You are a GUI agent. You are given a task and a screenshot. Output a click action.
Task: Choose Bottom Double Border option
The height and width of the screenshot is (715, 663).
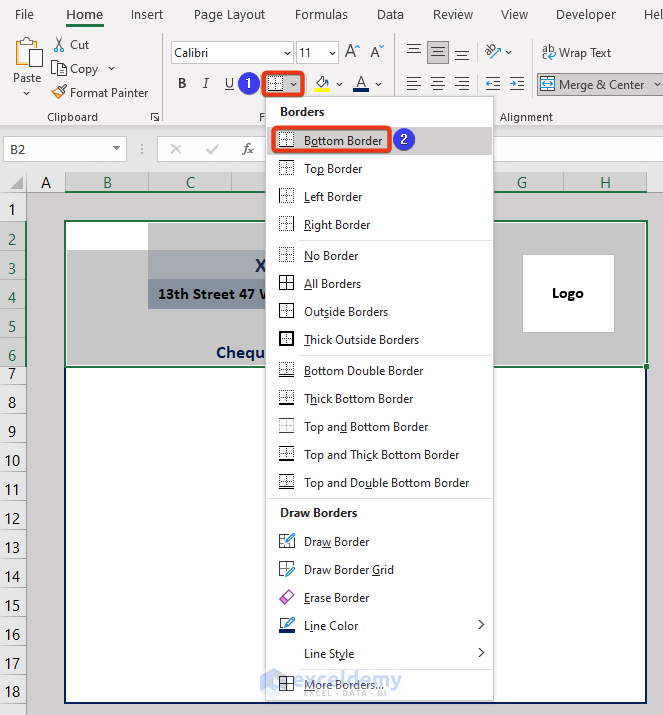pyautogui.click(x=379, y=371)
